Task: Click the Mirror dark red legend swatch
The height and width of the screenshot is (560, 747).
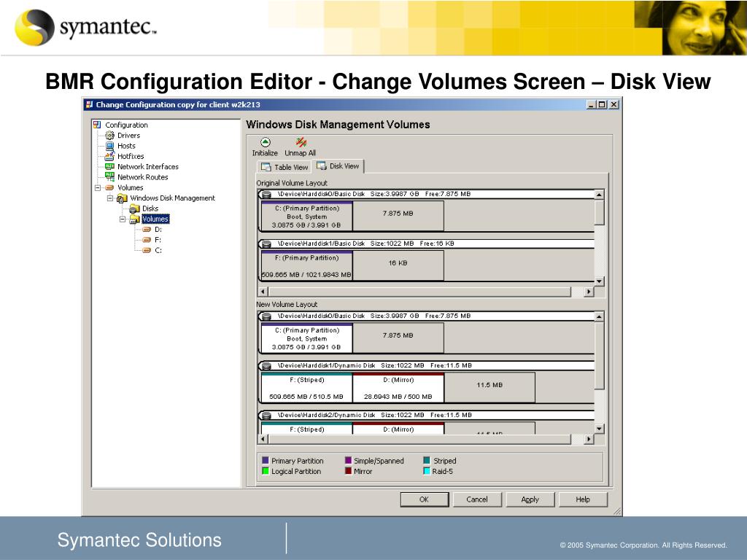Action: click(348, 471)
